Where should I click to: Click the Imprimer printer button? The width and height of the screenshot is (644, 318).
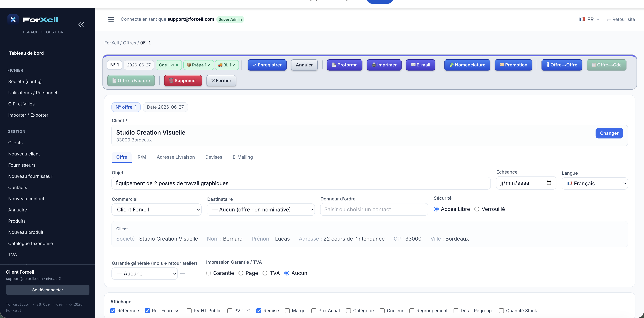coord(384,65)
